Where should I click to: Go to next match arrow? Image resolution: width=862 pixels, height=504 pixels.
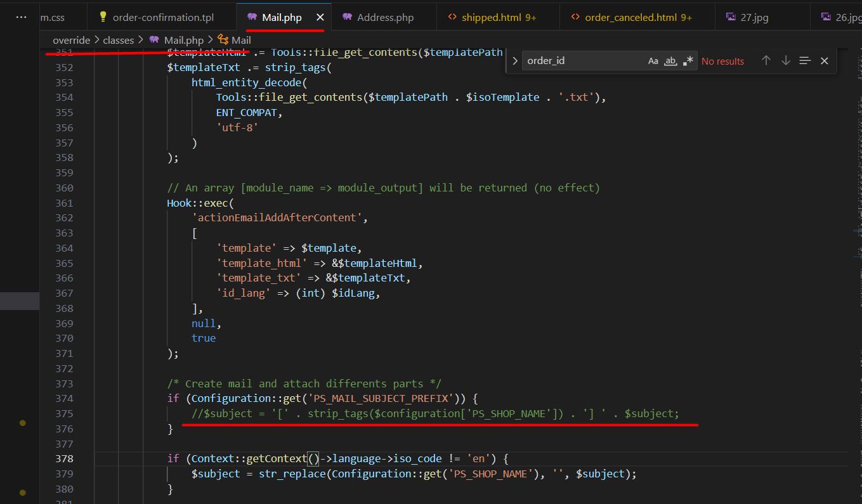(x=786, y=61)
